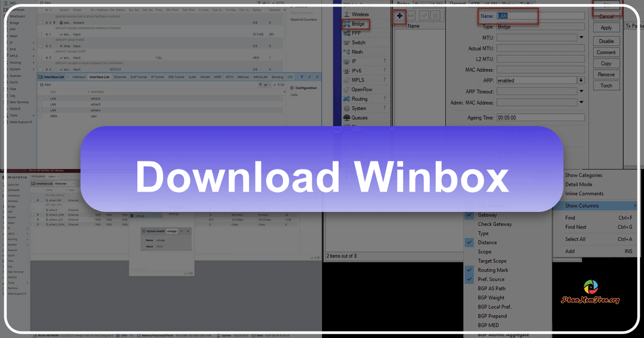Click the Apply button
Image resolution: width=644 pixels, height=338 pixels.
click(x=606, y=27)
